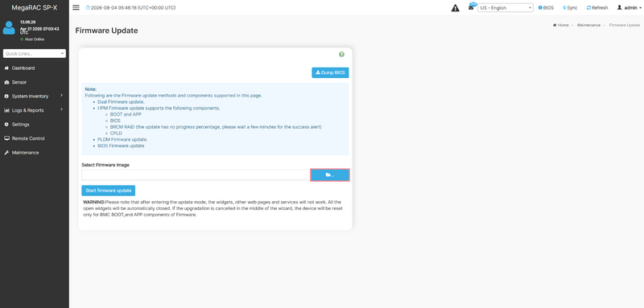This screenshot has width=644, height=308.
Task: Click the 'BOOT and APP' note item
Action: [126, 114]
